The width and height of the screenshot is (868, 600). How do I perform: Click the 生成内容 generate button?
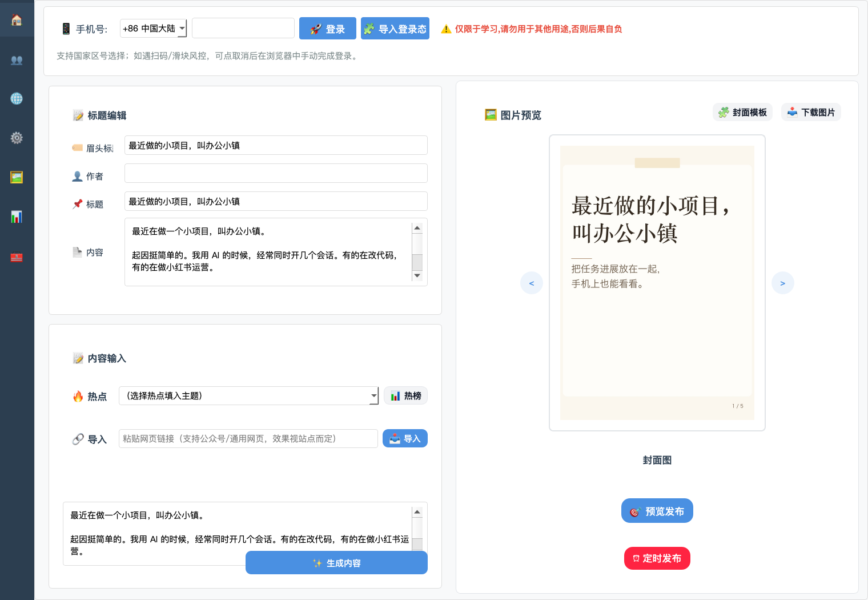click(336, 563)
